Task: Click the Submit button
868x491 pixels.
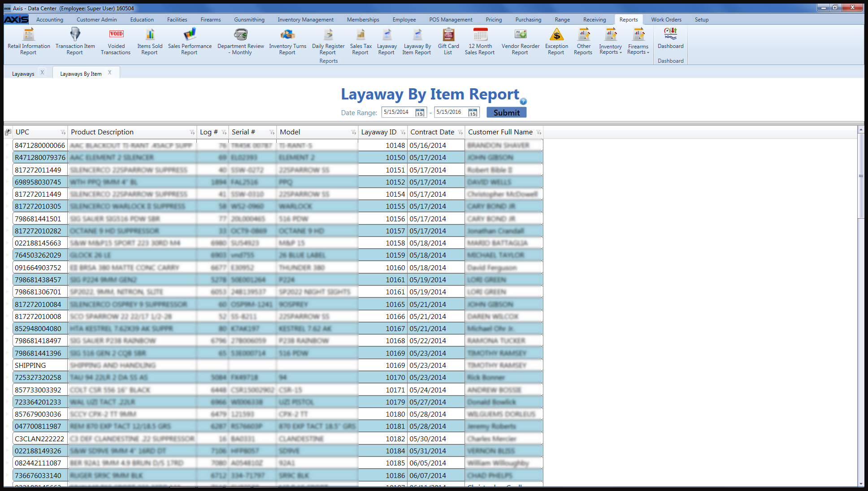Action: coord(506,112)
